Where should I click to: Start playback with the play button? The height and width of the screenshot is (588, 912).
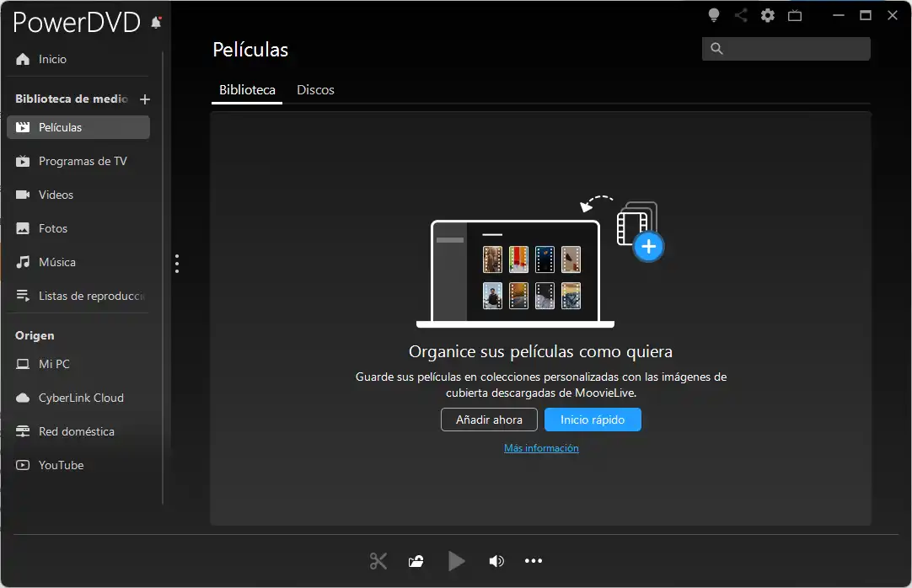456,561
